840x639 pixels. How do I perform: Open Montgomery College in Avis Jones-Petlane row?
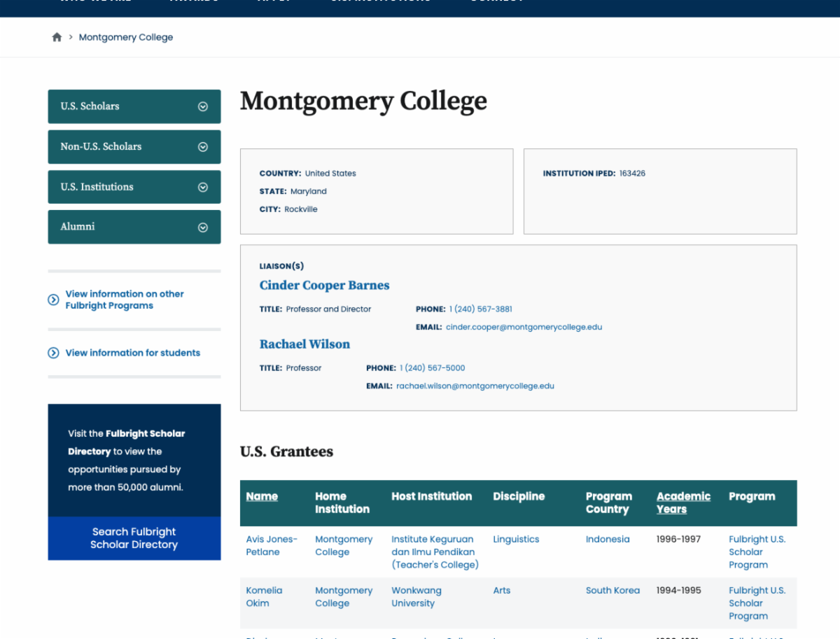(344, 545)
